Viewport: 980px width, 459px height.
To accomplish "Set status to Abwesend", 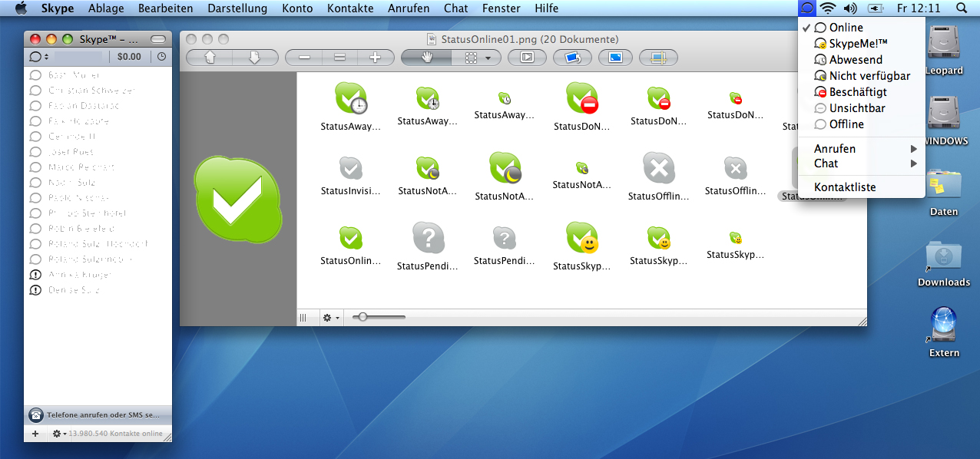I will [x=861, y=60].
